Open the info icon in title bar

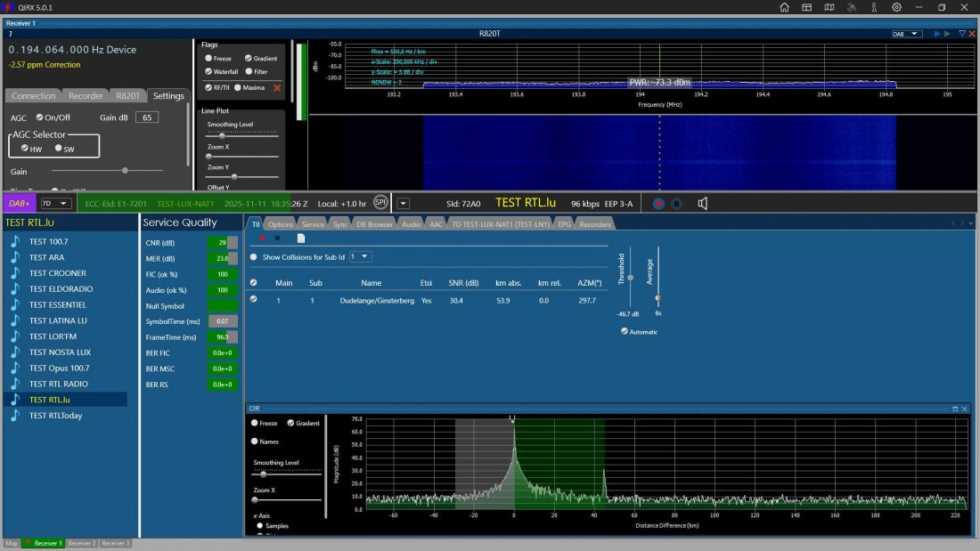click(x=874, y=7)
